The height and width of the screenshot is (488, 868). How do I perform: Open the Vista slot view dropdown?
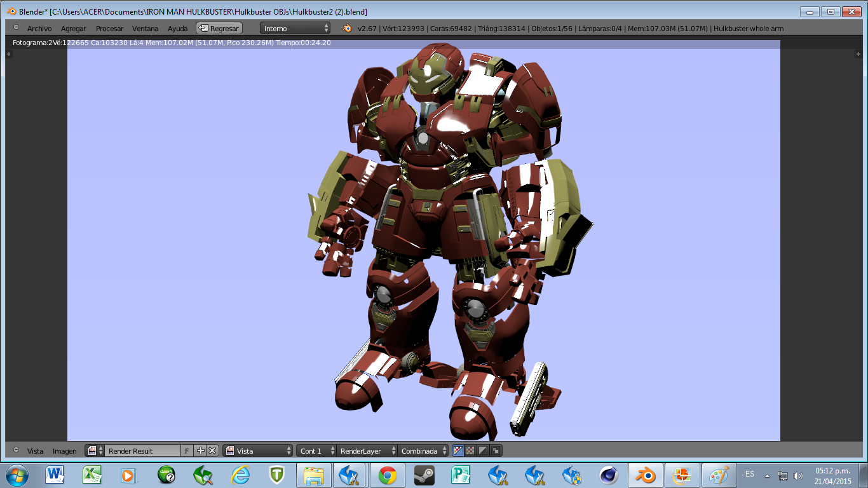[x=258, y=451]
